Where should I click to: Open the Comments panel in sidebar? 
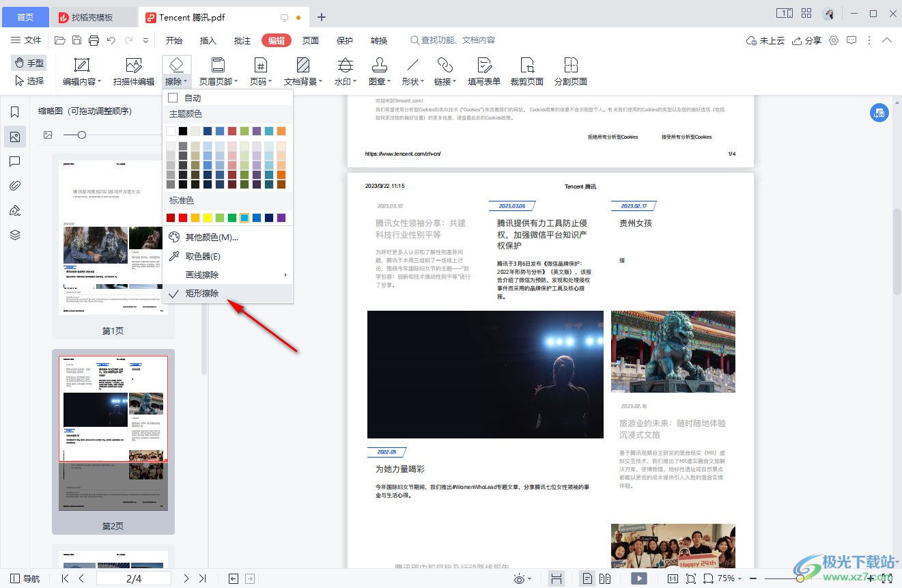[x=15, y=162]
